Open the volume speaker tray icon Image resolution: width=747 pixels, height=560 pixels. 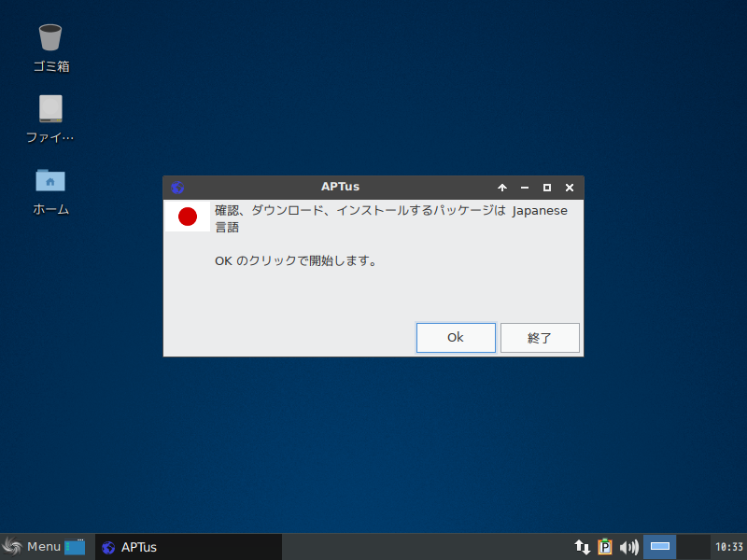(628, 547)
